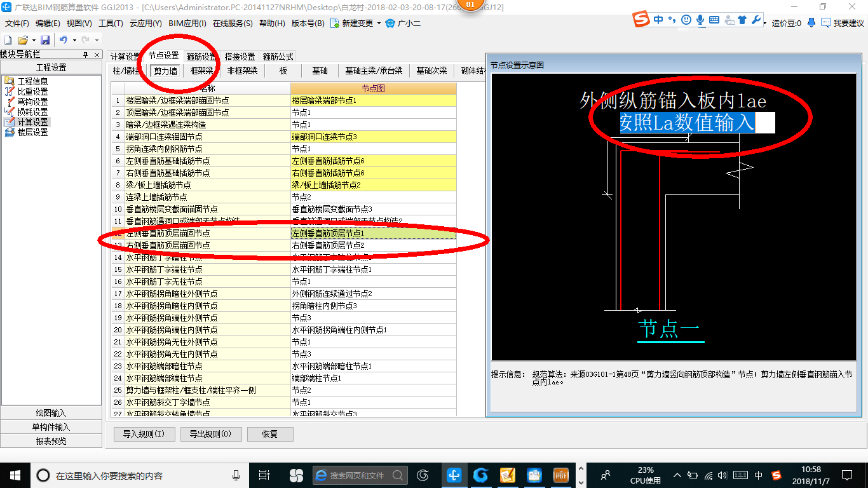
Task: Select the 基础主梁/承台梁 component tab
Action: tap(374, 71)
